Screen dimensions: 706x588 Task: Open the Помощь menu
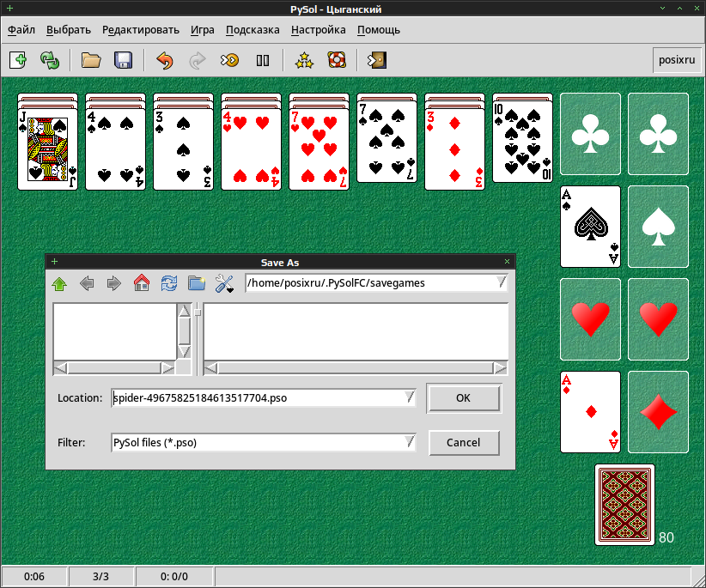click(x=379, y=30)
